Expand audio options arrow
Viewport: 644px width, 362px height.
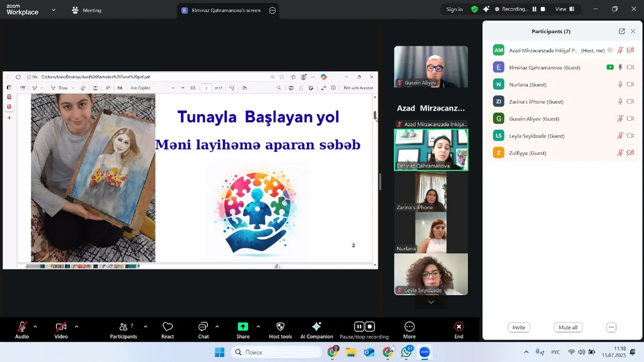tap(35, 327)
